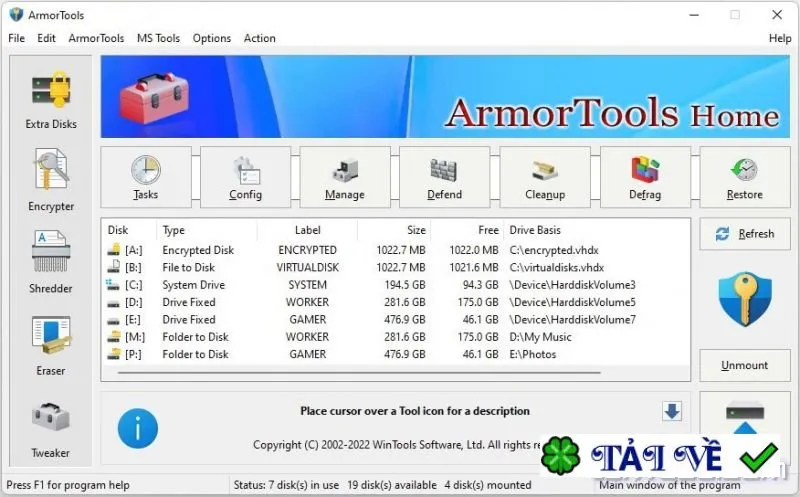Viewport: 800px width, 497px height.
Task: Open the Config settings tool
Action: (245, 177)
